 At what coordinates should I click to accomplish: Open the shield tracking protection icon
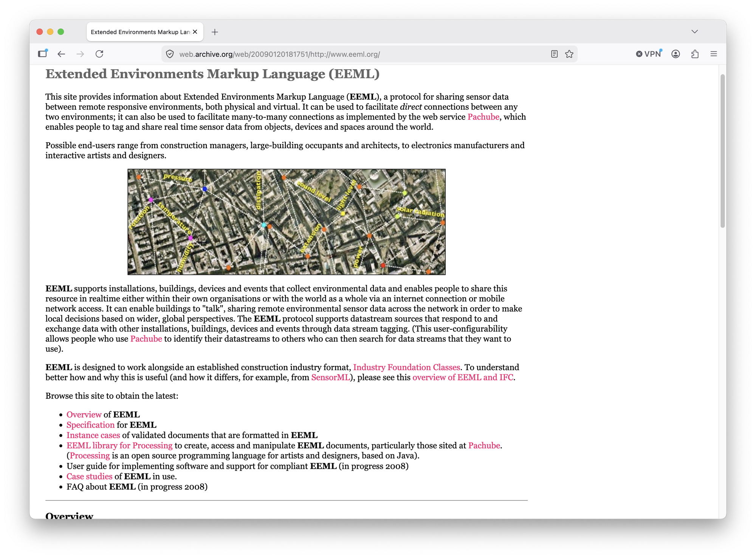click(170, 54)
